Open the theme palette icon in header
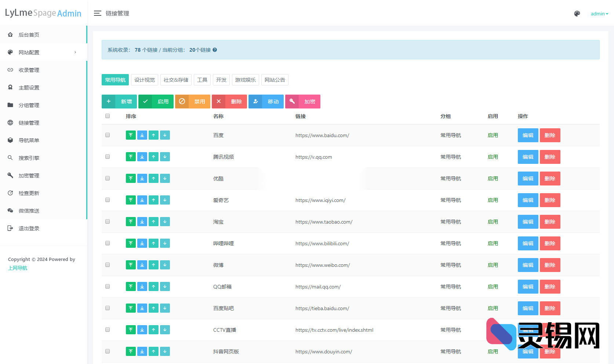614x364 pixels. (x=577, y=14)
